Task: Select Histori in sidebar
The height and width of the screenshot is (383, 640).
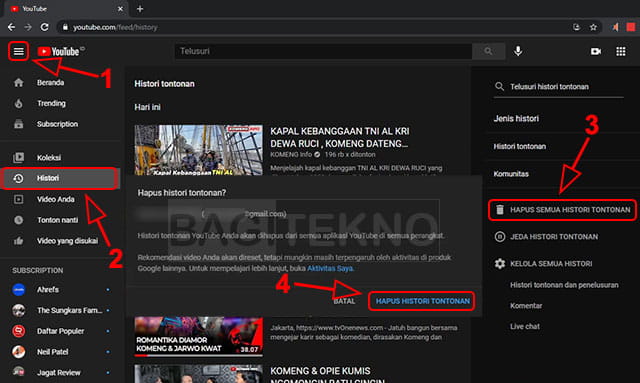Action: point(60,178)
